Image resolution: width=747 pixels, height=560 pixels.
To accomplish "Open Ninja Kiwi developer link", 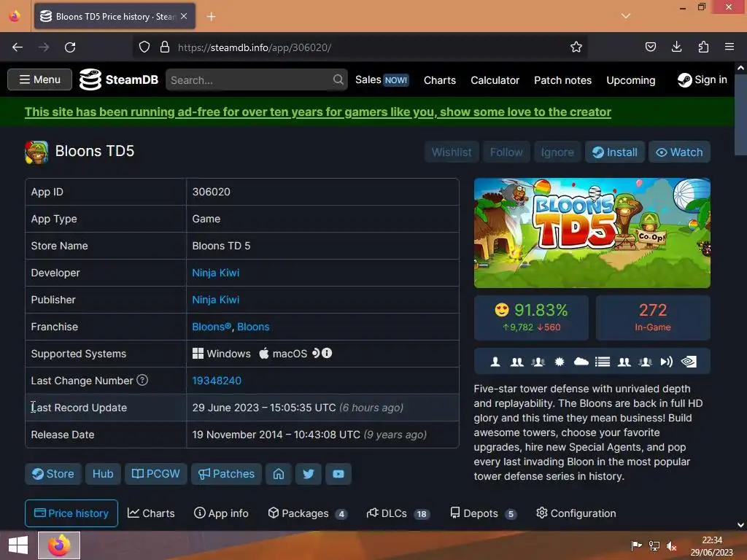I will 215,273.
